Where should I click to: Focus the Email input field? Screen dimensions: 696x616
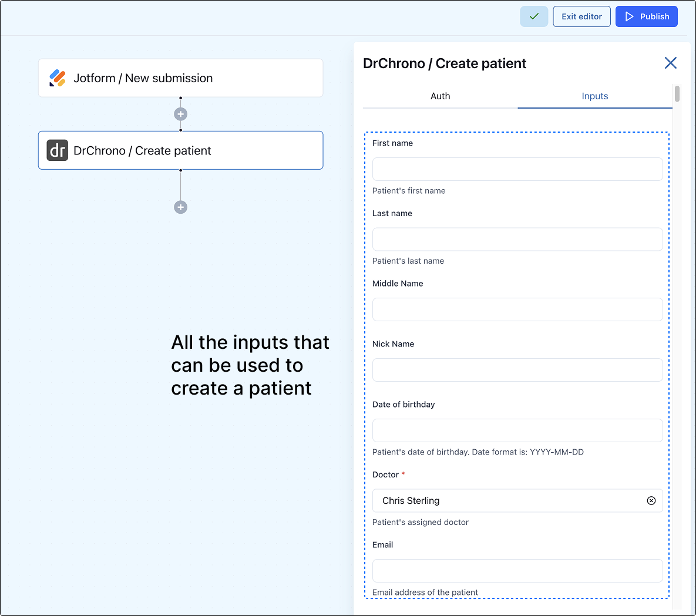tap(517, 571)
